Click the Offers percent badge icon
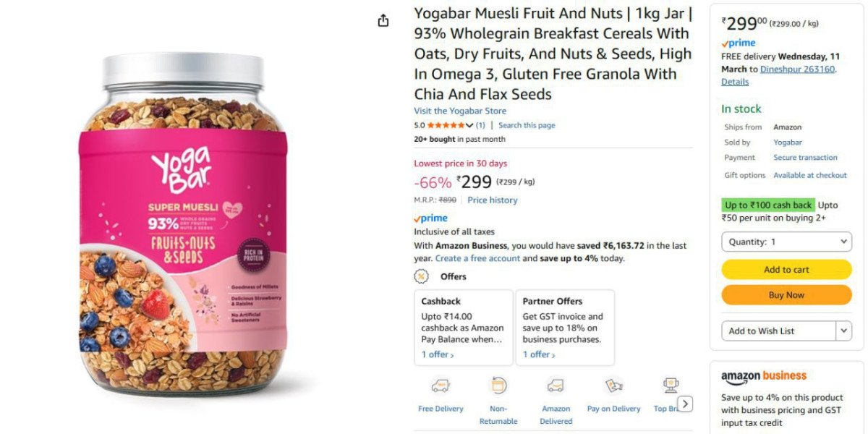The image size is (868, 434). (420, 276)
